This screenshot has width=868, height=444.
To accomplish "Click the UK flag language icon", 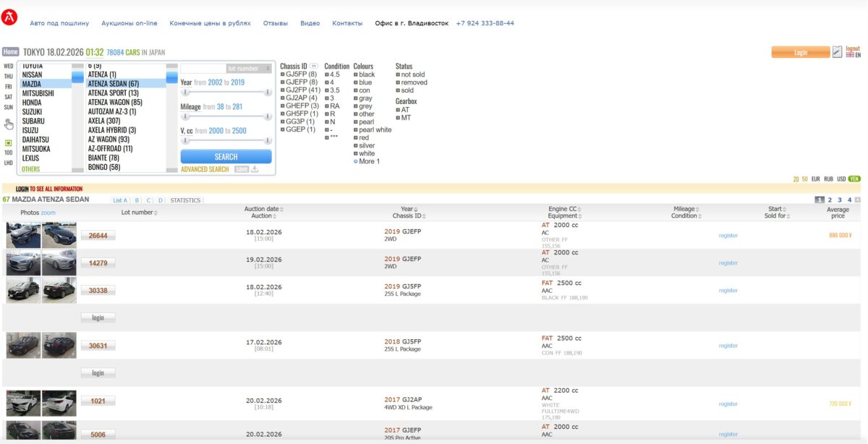I will (850, 55).
